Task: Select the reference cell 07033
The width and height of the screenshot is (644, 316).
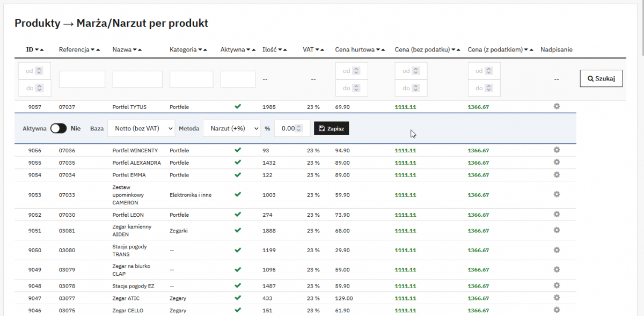Action: coord(67,195)
